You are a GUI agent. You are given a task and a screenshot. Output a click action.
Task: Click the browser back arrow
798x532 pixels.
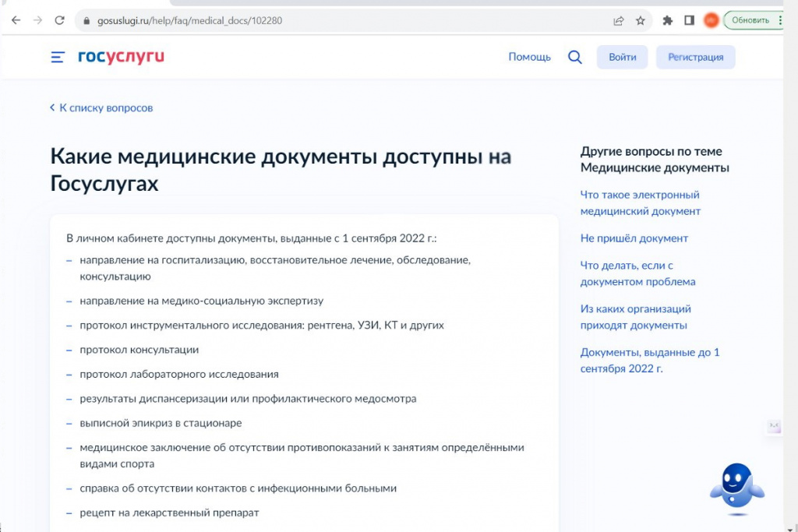[x=16, y=20]
